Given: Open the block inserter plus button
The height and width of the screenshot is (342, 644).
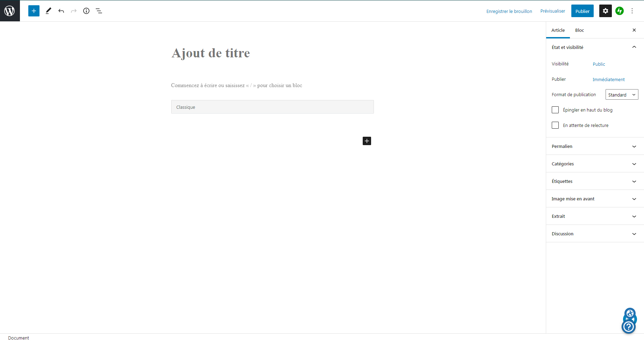Looking at the screenshot, I should click(x=34, y=11).
